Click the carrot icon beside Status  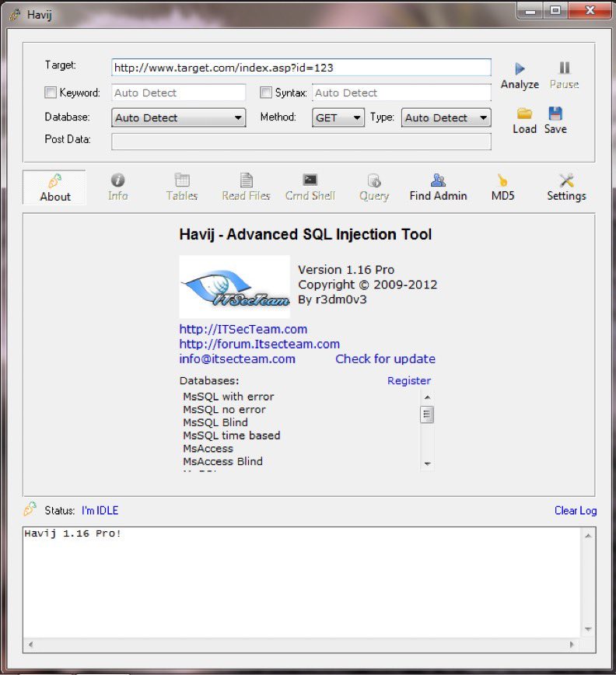click(30, 509)
